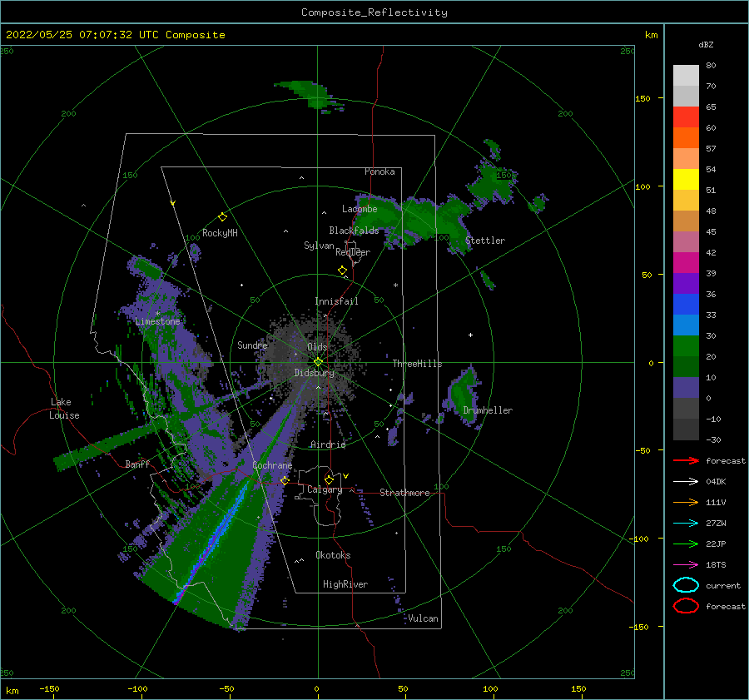Click the Calgary city label
The image size is (749, 700).
(325, 489)
